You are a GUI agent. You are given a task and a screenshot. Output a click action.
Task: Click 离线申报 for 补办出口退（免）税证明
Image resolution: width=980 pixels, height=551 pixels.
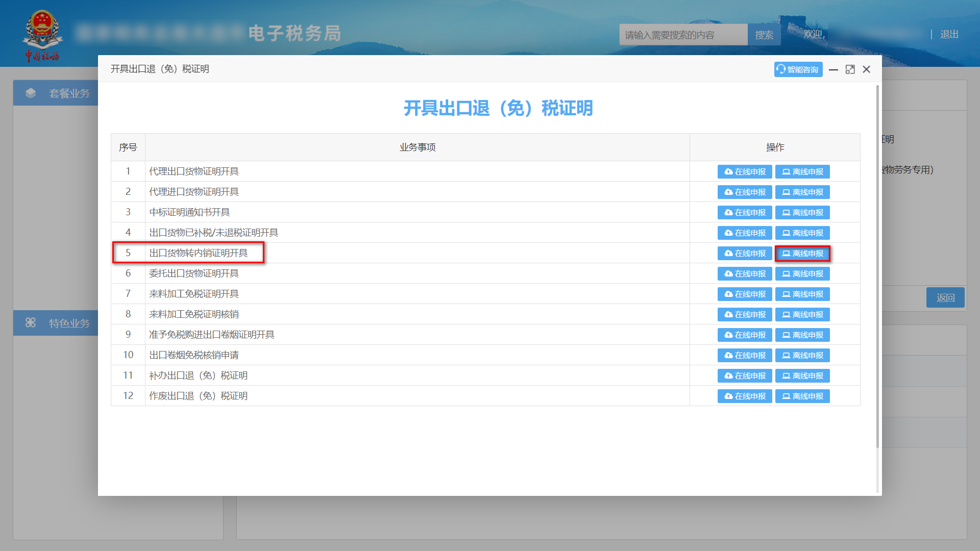coord(802,375)
